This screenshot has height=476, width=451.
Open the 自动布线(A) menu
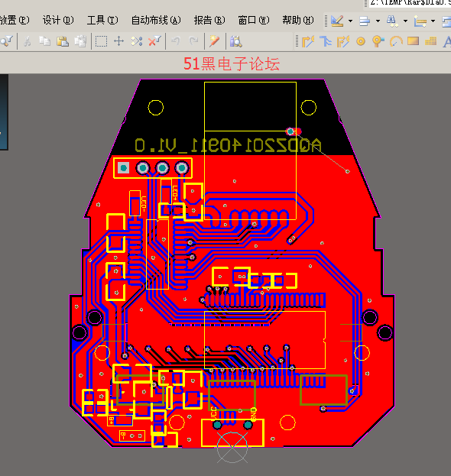coord(156,21)
